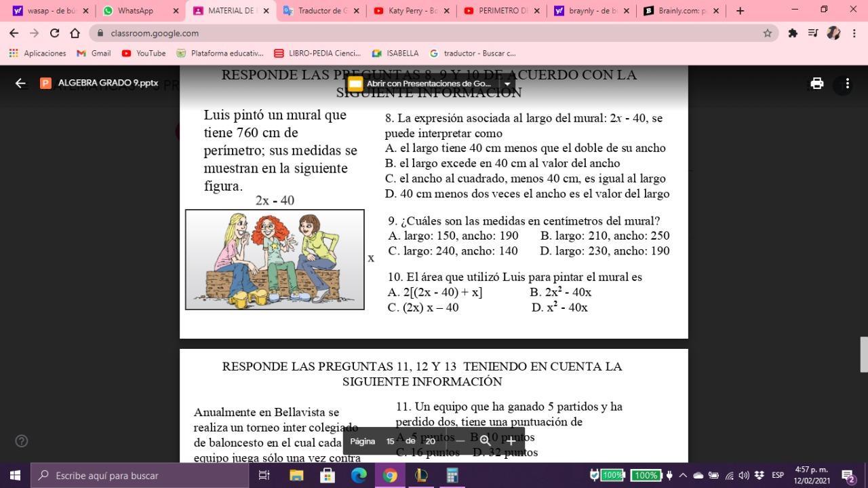Open File Explorer from the taskbar
This screenshot has height=488, width=868.
296,475
